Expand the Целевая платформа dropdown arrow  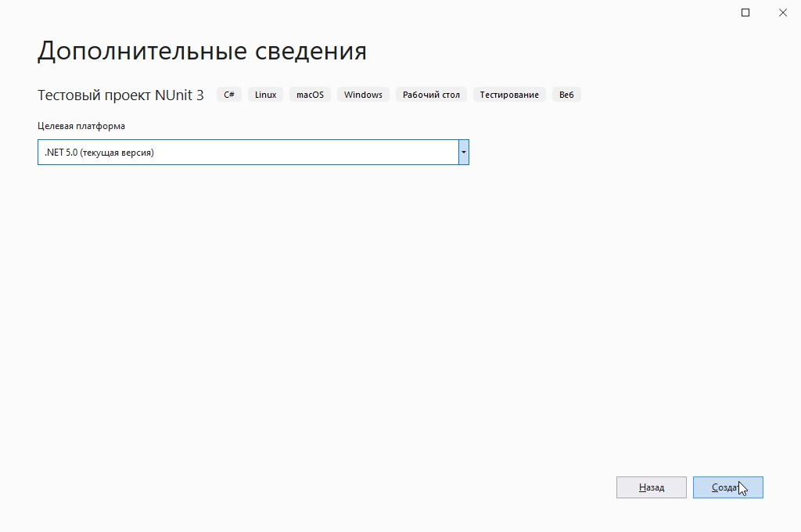click(x=463, y=153)
